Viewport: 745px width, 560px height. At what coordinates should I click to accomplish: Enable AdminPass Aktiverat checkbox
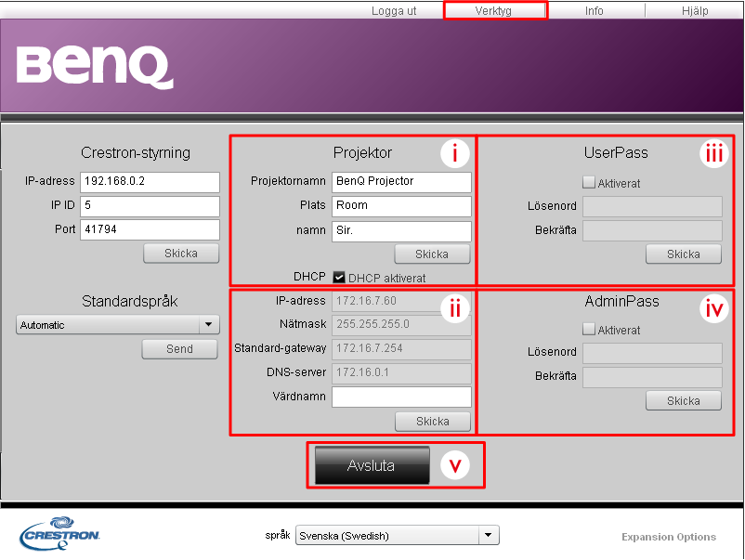pyautogui.click(x=589, y=329)
